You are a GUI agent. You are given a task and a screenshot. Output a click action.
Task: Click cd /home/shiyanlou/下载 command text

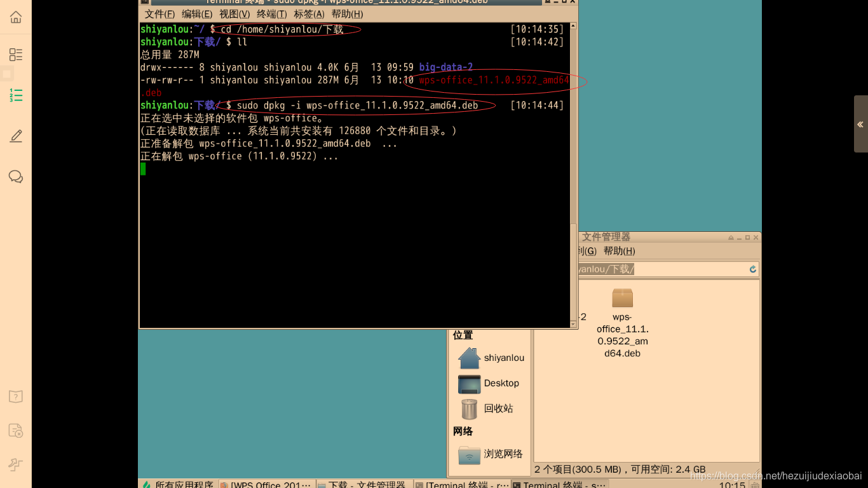tap(282, 29)
